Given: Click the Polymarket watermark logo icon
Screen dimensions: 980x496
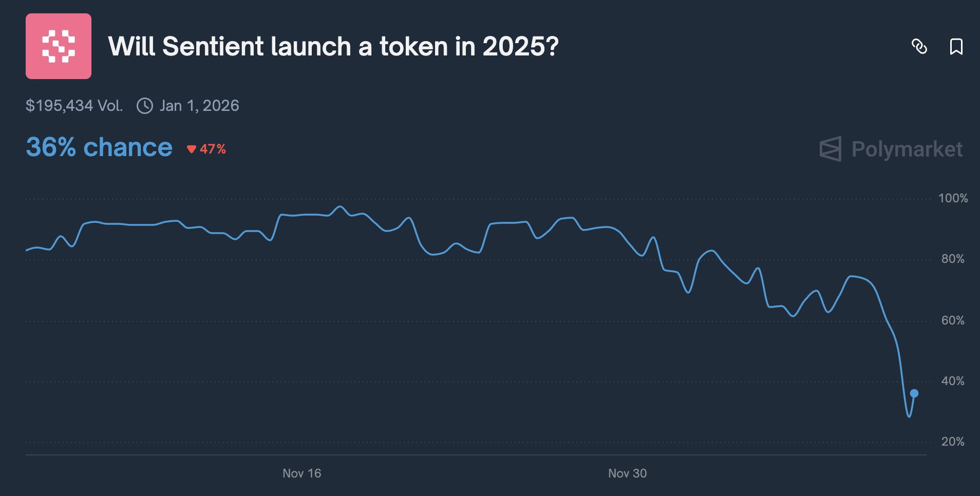Looking at the screenshot, I should 831,149.
